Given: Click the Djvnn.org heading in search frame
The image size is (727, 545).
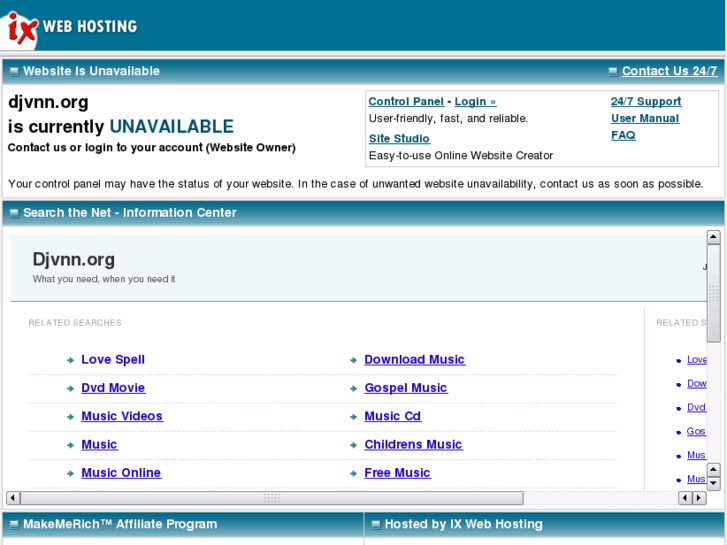Looking at the screenshot, I should click(74, 259).
